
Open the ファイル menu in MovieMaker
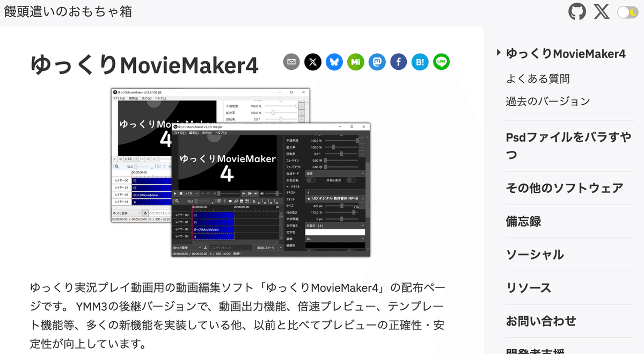(x=179, y=133)
